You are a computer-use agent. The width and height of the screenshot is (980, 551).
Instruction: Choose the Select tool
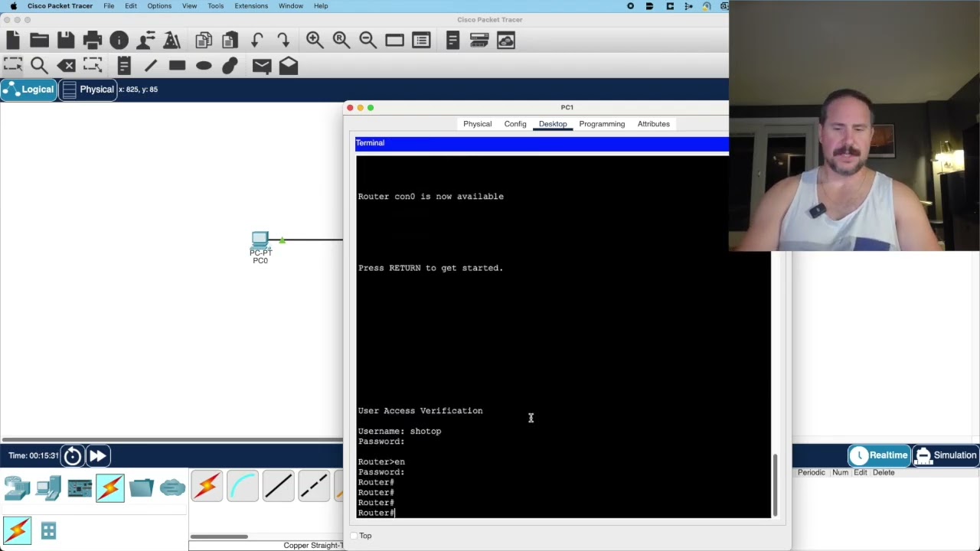point(13,66)
